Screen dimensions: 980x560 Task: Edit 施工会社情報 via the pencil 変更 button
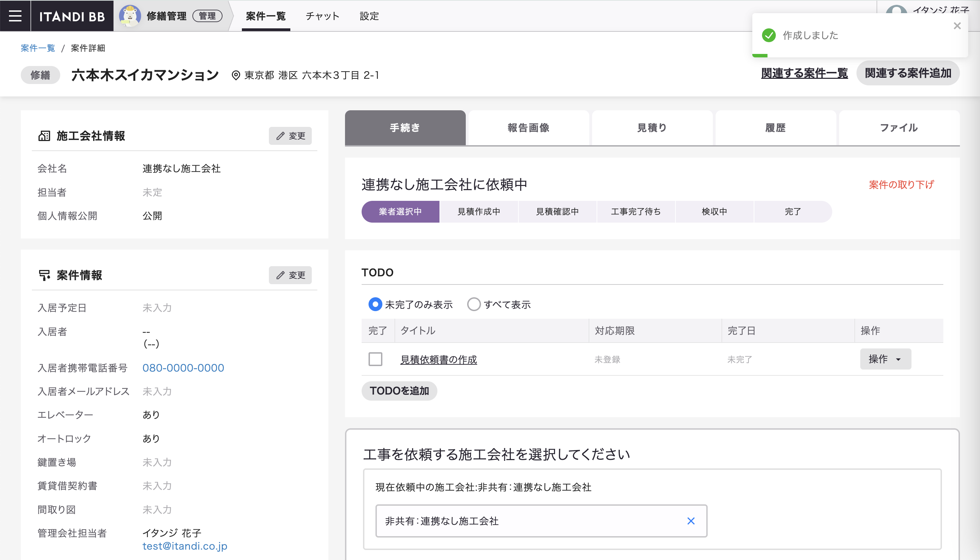point(290,136)
